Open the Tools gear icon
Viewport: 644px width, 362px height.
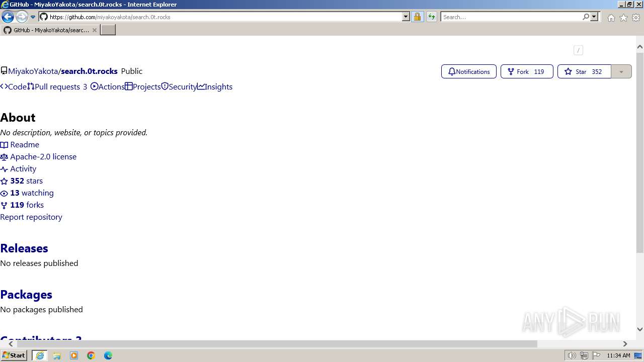pos(636,18)
